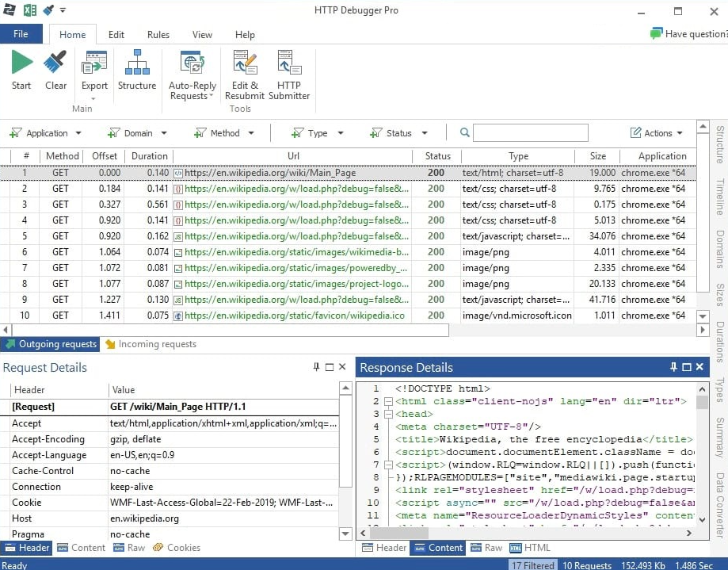The image size is (728, 570).
Task: Switch to the Rules ribbon tab
Action: [158, 35]
